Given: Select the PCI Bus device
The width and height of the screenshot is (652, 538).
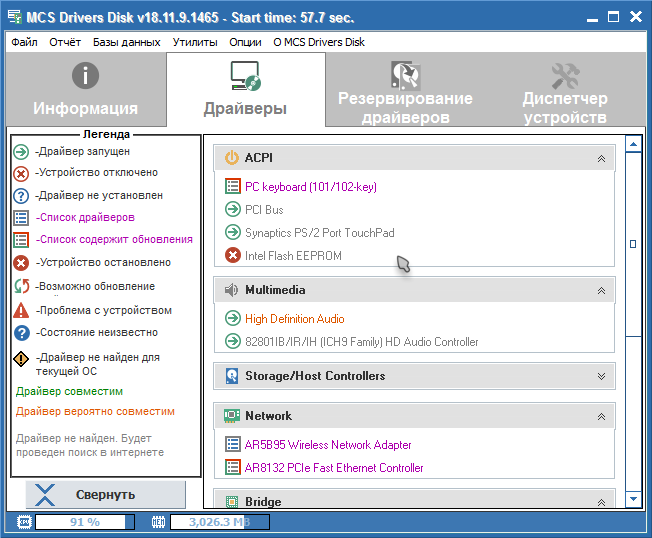Looking at the screenshot, I should [264, 210].
